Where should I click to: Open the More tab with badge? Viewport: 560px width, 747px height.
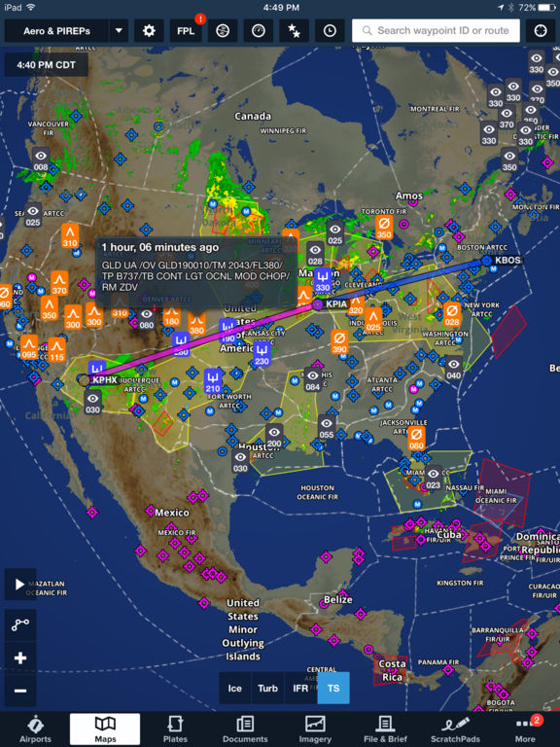[x=525, y=729]
